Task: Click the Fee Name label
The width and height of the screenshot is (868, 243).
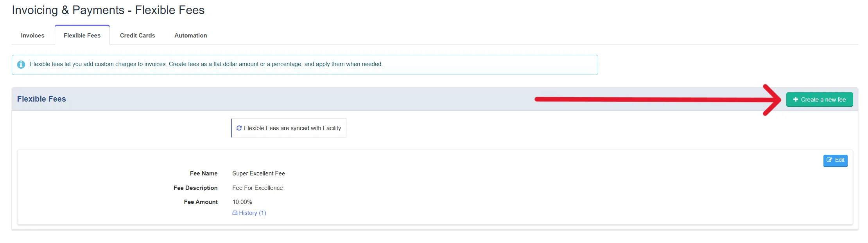Action: [x=204, y=173]
